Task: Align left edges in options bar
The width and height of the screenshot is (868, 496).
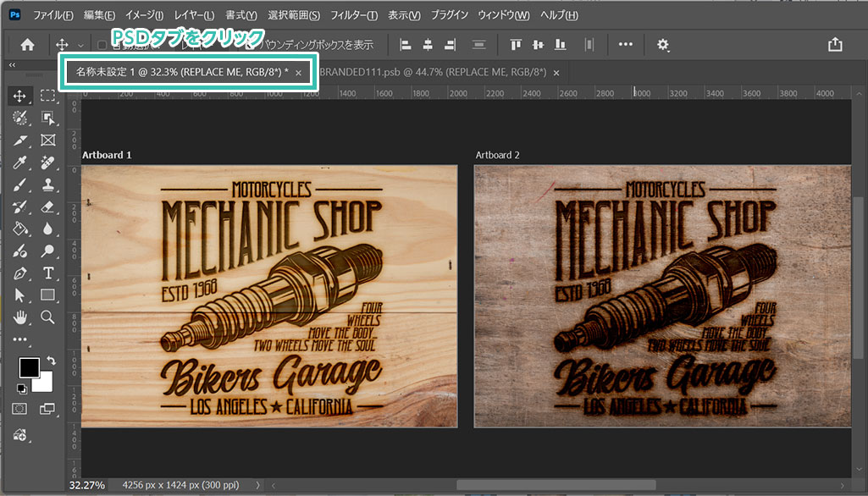Action: [x=406, y=45]
